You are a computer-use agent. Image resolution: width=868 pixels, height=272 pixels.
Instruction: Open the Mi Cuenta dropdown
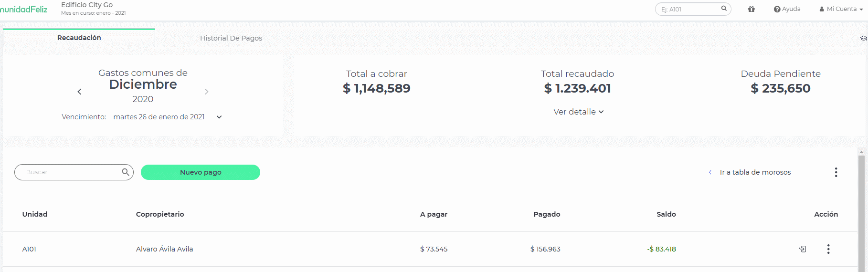point(841,9)
